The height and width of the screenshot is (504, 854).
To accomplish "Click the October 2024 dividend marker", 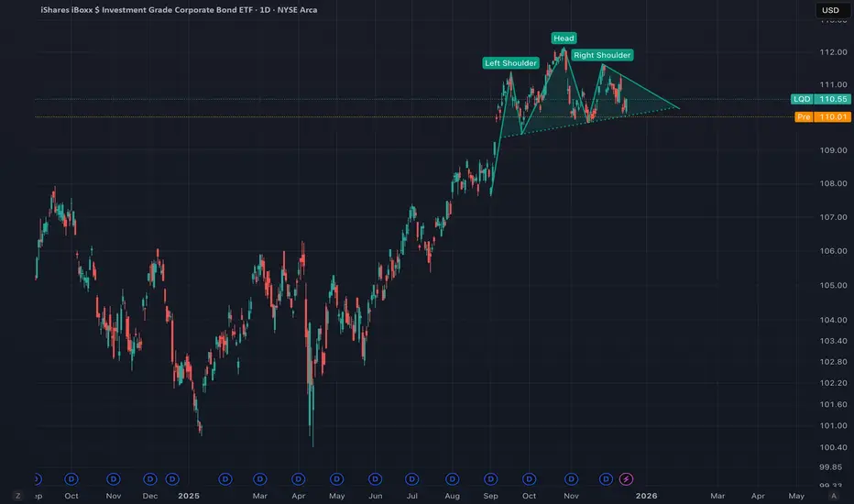I will pyautogui.click(x=71, y=479).
